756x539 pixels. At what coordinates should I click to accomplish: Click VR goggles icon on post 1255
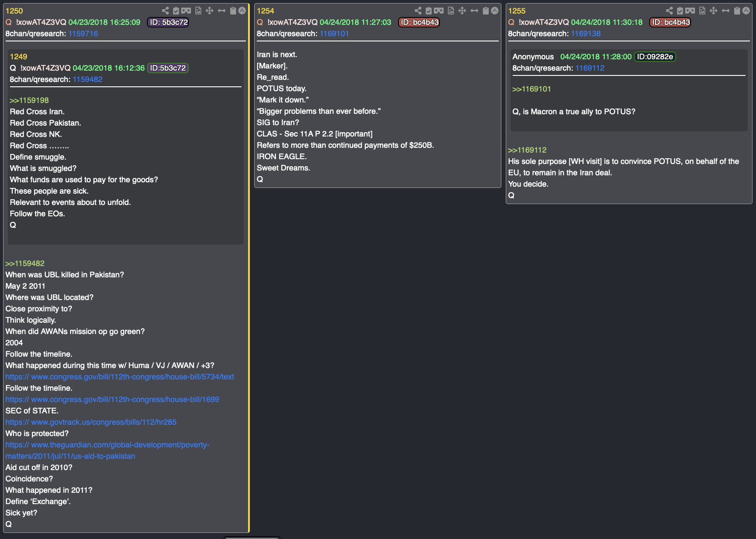pyautogui.click(x=690, y=11)
